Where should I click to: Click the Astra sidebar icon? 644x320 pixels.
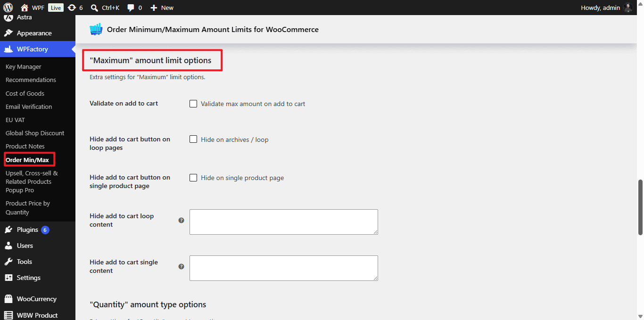tap(8, 17)
